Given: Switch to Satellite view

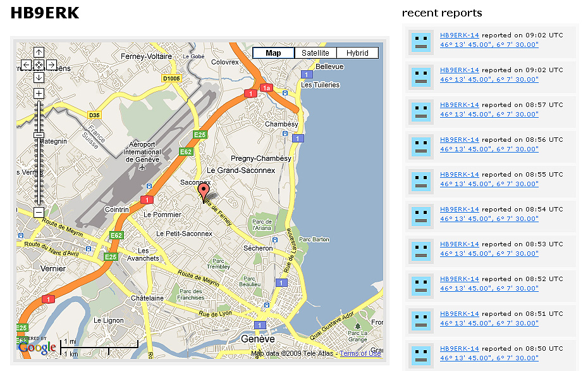Looking at the screenshot, I should (x=315, y=53).
